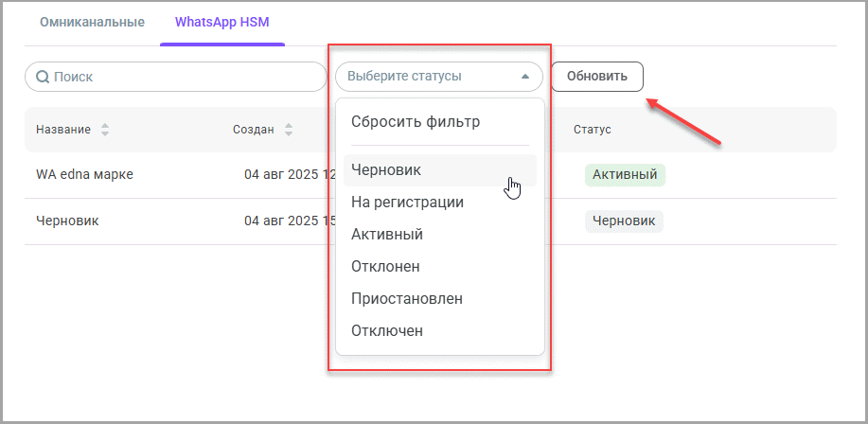Click the magnifier icon in search box
The image size is (868, 424).
(x=43, y=77)
